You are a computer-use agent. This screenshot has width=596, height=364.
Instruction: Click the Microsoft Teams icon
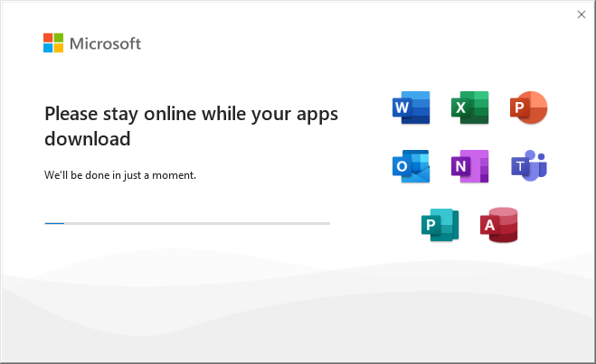click(x=529, y=166)
